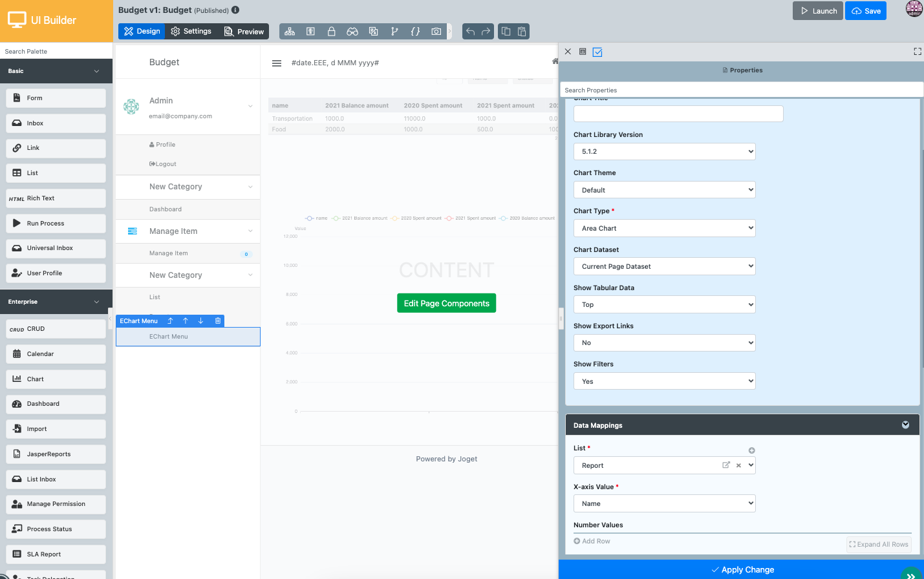Click the camera screenshot icon
The image size is (924, 579).
(x=436, y=31)
